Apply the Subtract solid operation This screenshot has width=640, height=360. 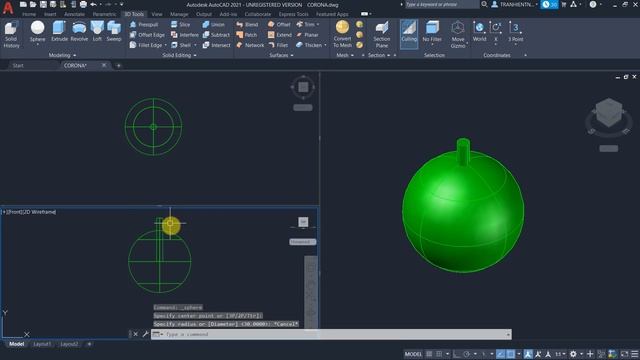tap(216, 35)
